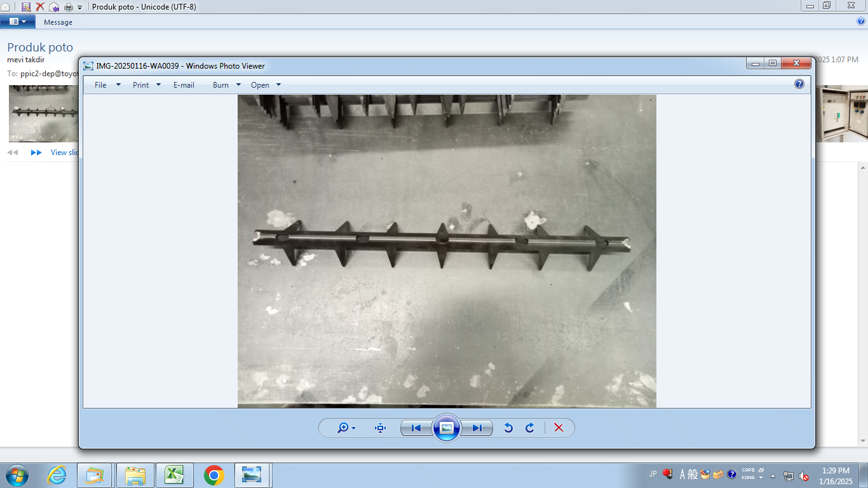Open the folder icon on the taskbar
The width and height of the screenshot is (868, 488).
135,475
